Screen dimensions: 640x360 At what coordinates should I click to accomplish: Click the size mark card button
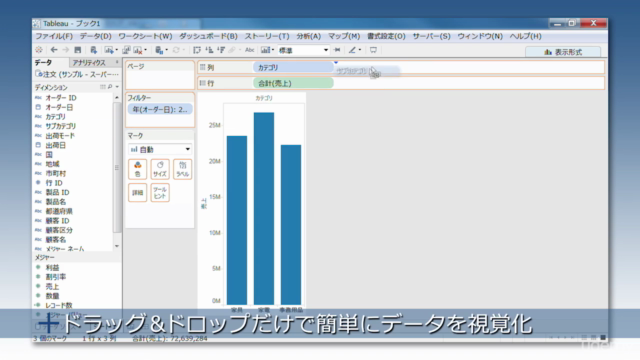pos(160,169)
